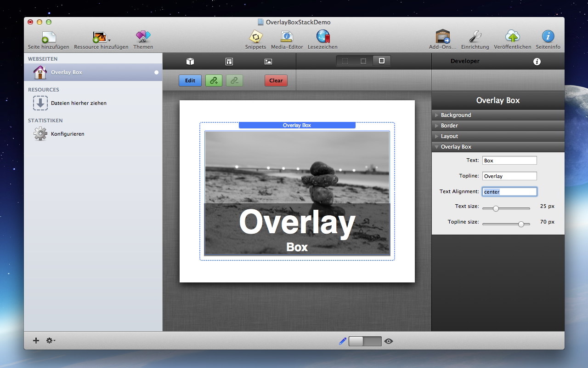Open the Themen browser
588x368 pixels.
click(143, 37)
